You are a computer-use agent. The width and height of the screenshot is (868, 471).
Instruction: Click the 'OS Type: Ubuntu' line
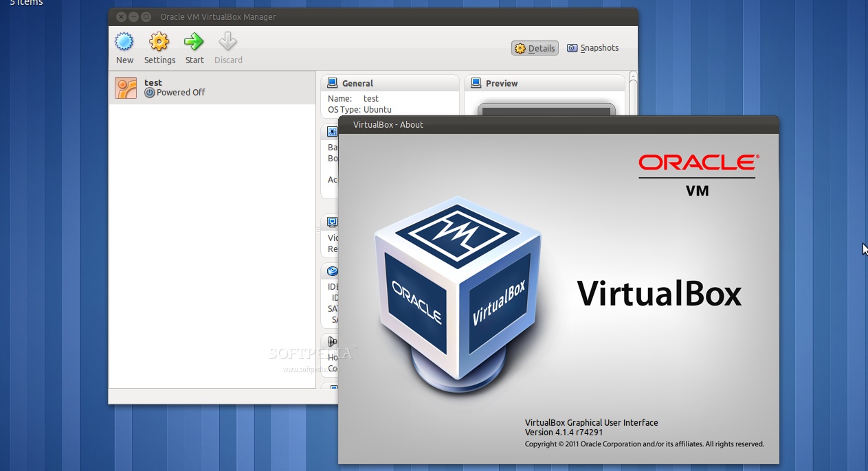click(x=359, y=109)
